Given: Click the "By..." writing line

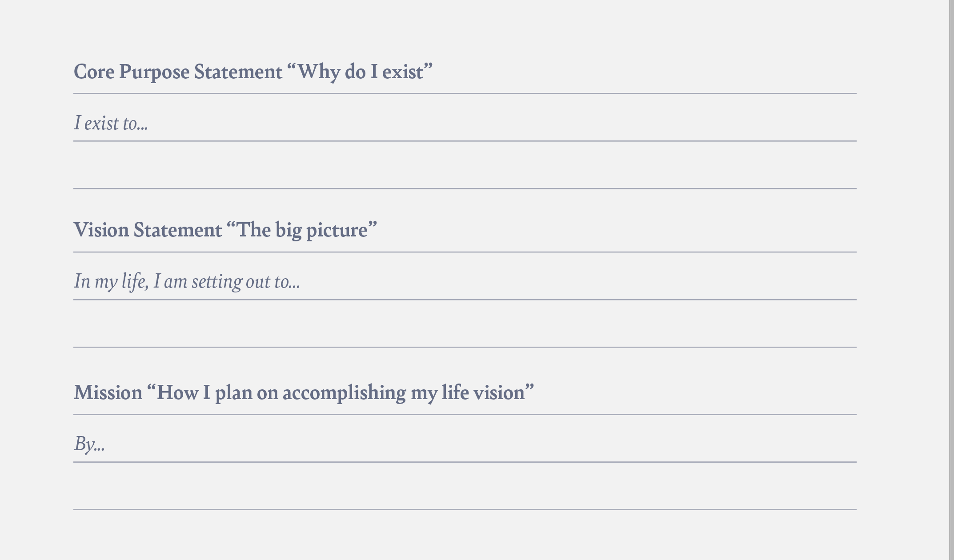Looking at the screenshot, I should tap(465, 439).
